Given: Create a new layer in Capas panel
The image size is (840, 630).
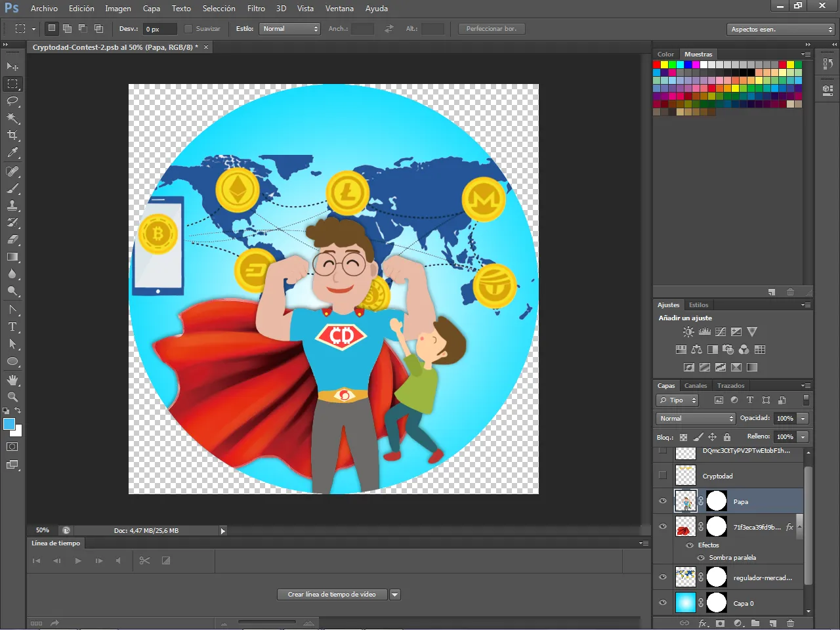Looking at the screenshot, I should [773, 623].
